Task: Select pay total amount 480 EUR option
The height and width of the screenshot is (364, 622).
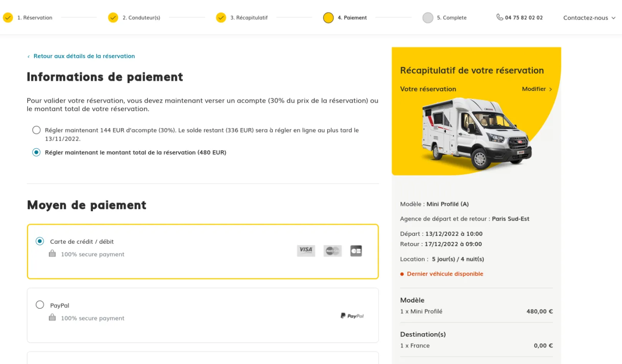Action: 36,152
